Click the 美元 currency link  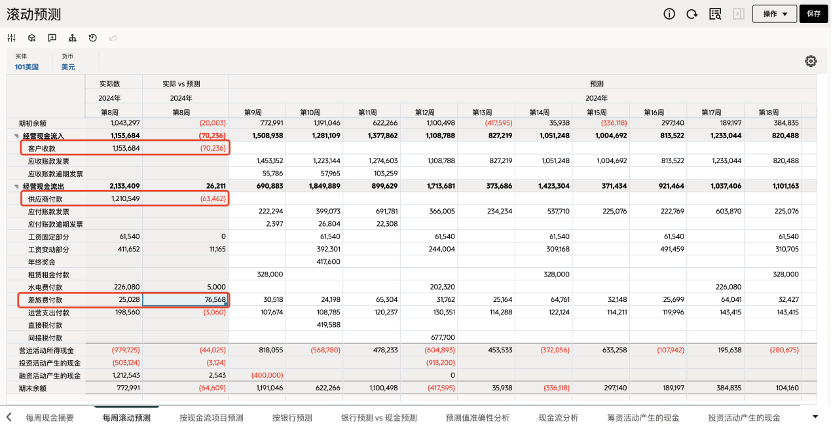click(68, 67)
